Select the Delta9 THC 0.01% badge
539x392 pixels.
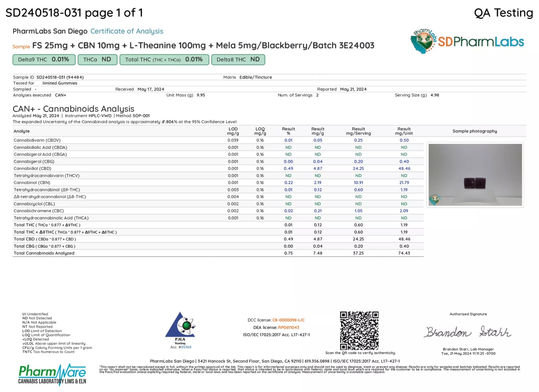click(x=44, y=60)
